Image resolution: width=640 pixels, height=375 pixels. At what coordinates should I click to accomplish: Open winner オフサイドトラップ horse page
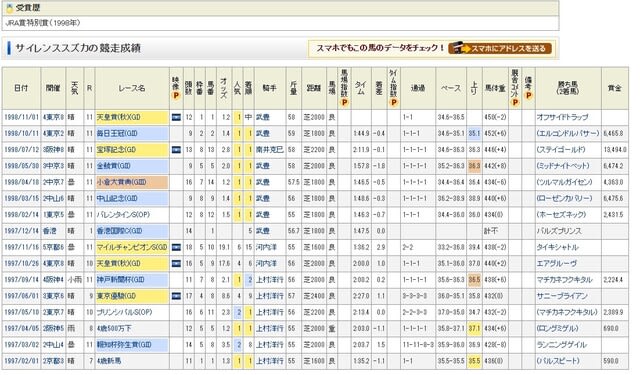click(x=562, y=117)
